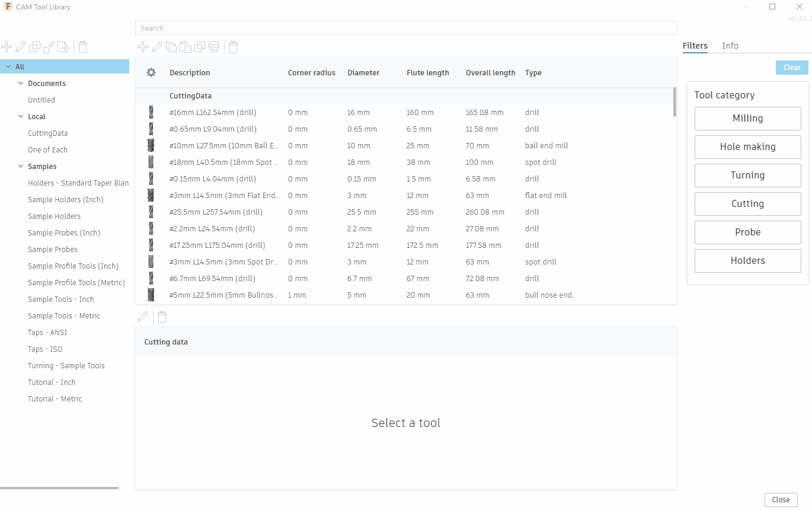Image resolution: width=812 pixels, height=510 pixels.
Task: Select the Untitled document library
Action: point(41,100)
